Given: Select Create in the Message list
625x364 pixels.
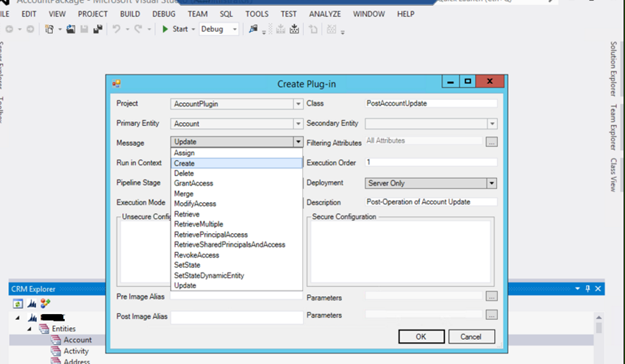Looking at the screenshot, I should coord(236,163).
